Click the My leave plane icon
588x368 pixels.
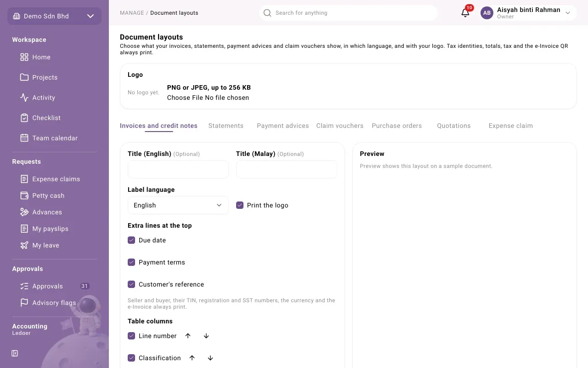tap(24, 245)
